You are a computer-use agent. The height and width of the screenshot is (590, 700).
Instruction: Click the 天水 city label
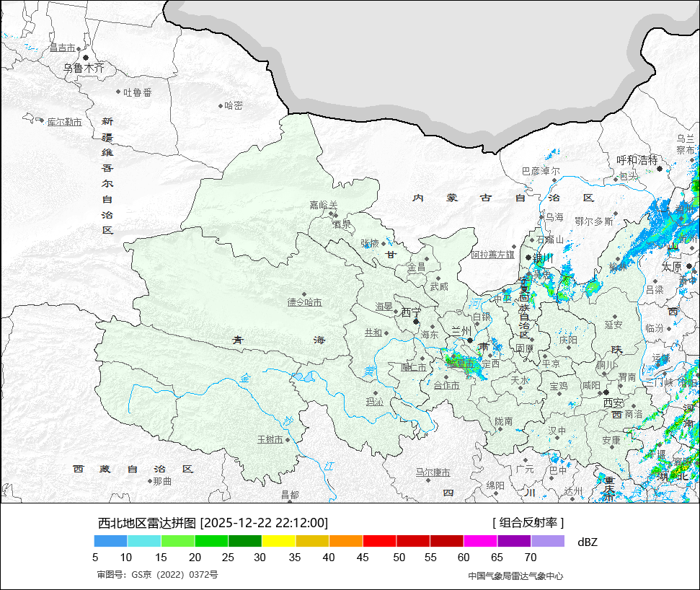point(520,380)
